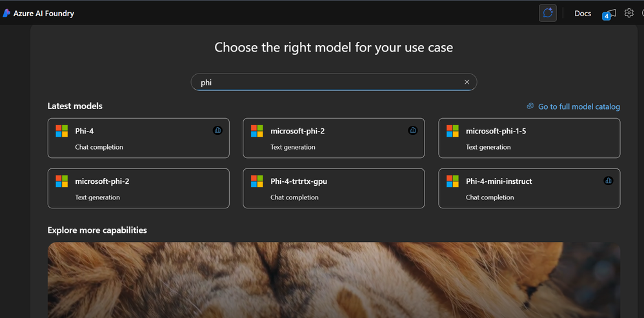Click the benchmark icon on Phi-4-mini-instruct card
The image size is (644, 318).
tap(609, 181)
